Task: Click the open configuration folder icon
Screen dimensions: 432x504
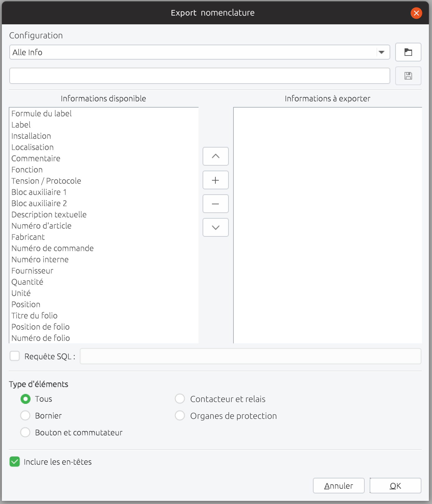Action: (408, 52)
